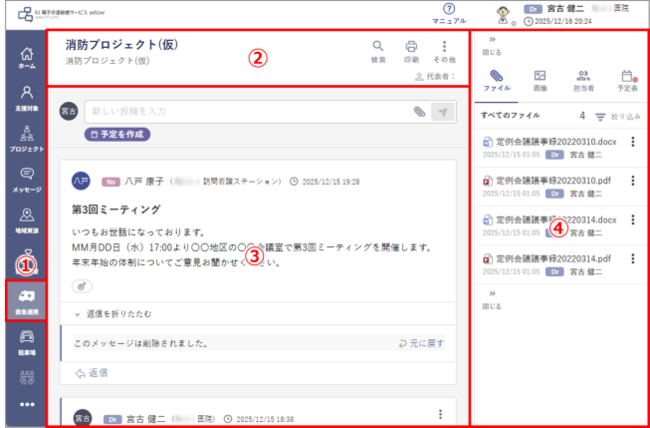Select the 地域資源 map pin icon
Viewport: 650px width, 428px height.
[27, 221]
